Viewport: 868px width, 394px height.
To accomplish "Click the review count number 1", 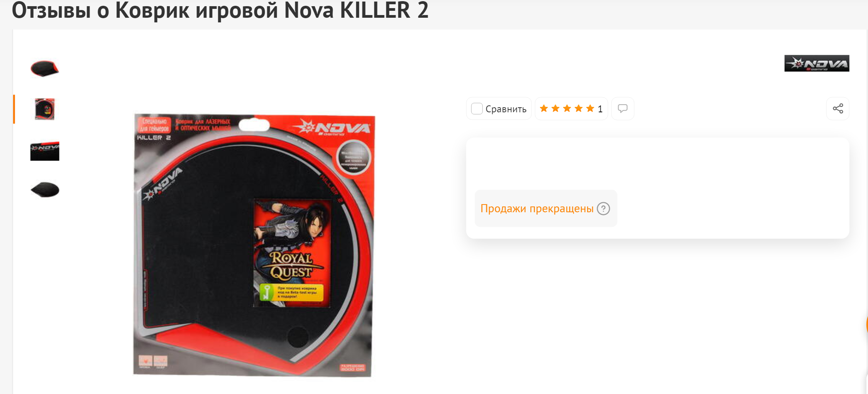I will (x=600, y=109).
